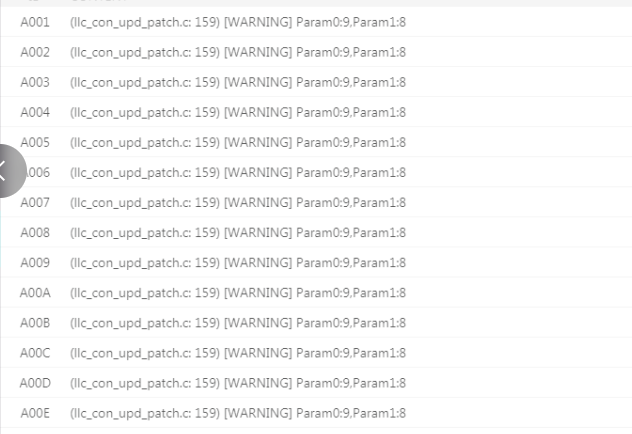Screen dimensions: 632x434
Task: Click the warning message in row A004
Action: click(238, 112)
